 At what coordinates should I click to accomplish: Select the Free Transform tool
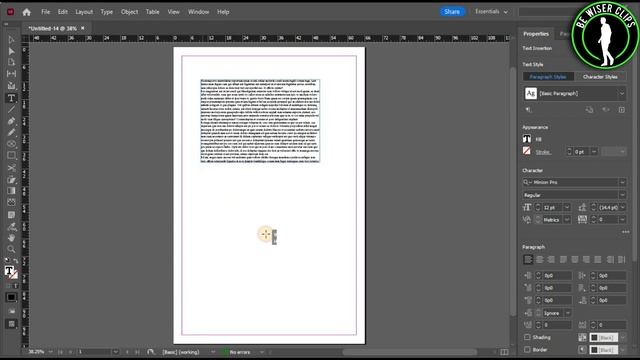click(11, 180)
